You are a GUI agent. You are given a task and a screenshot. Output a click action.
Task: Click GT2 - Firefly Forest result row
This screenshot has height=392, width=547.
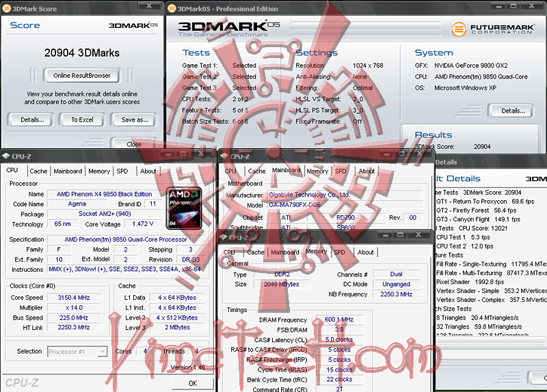477,210
